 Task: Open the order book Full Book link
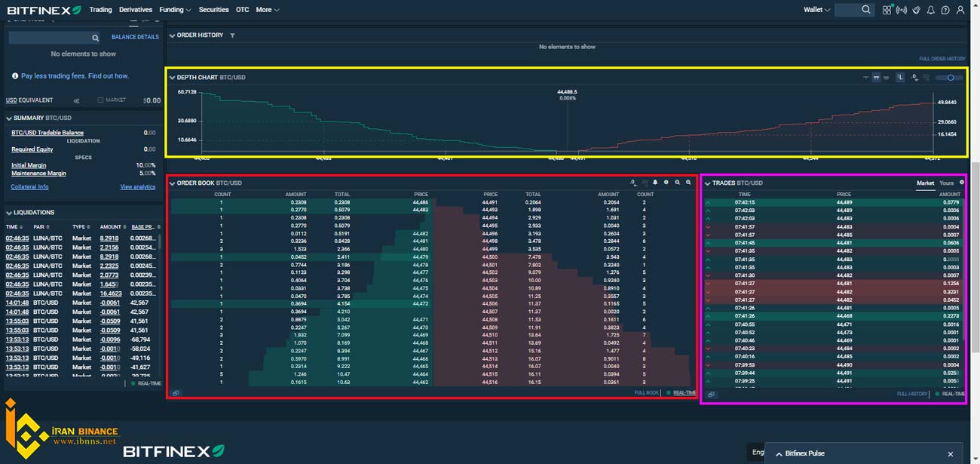tap(647, 393)
